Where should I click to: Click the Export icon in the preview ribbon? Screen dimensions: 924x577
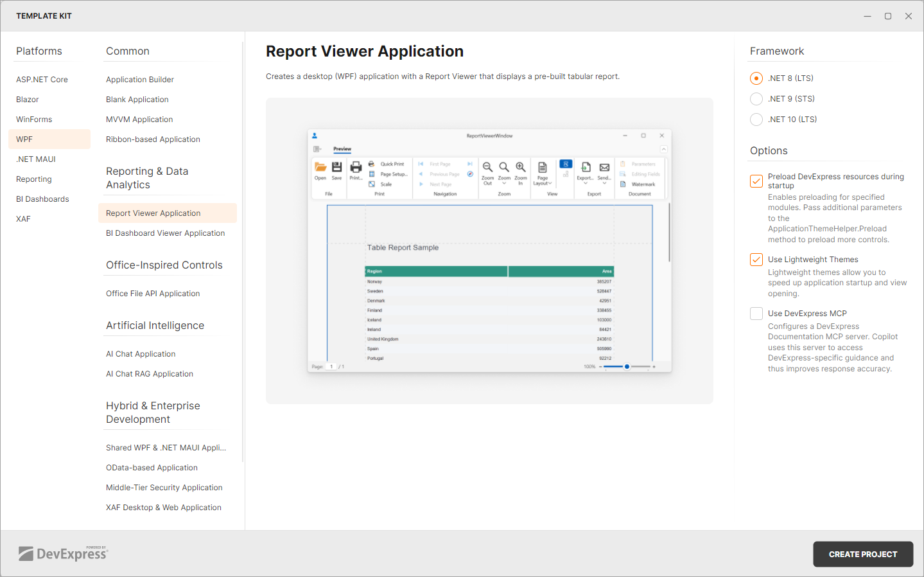tap(584, 166)
